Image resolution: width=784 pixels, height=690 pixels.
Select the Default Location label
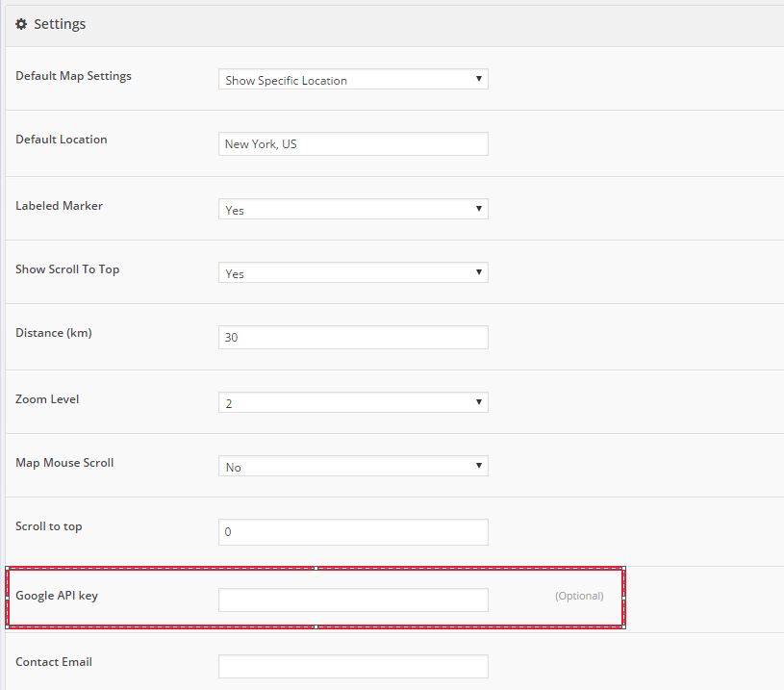pos(60,138)
